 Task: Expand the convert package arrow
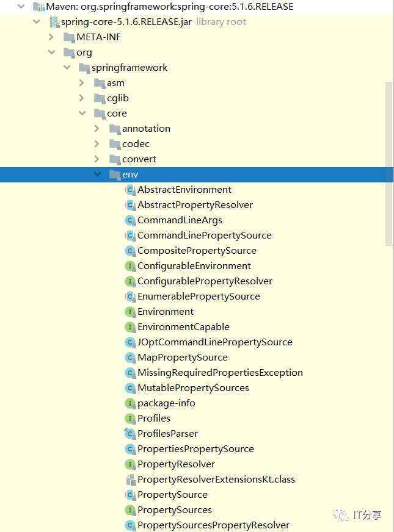coord(97,159)
